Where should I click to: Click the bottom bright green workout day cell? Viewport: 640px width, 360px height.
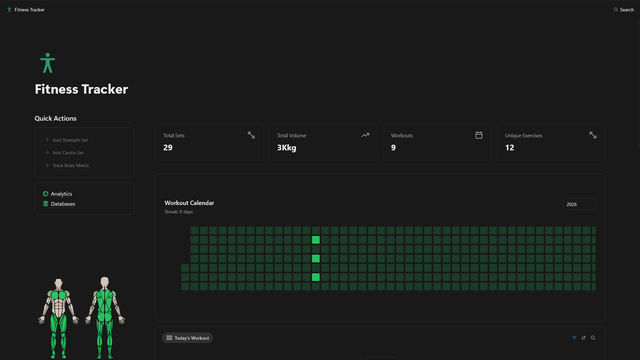click(x=316, y=277)
